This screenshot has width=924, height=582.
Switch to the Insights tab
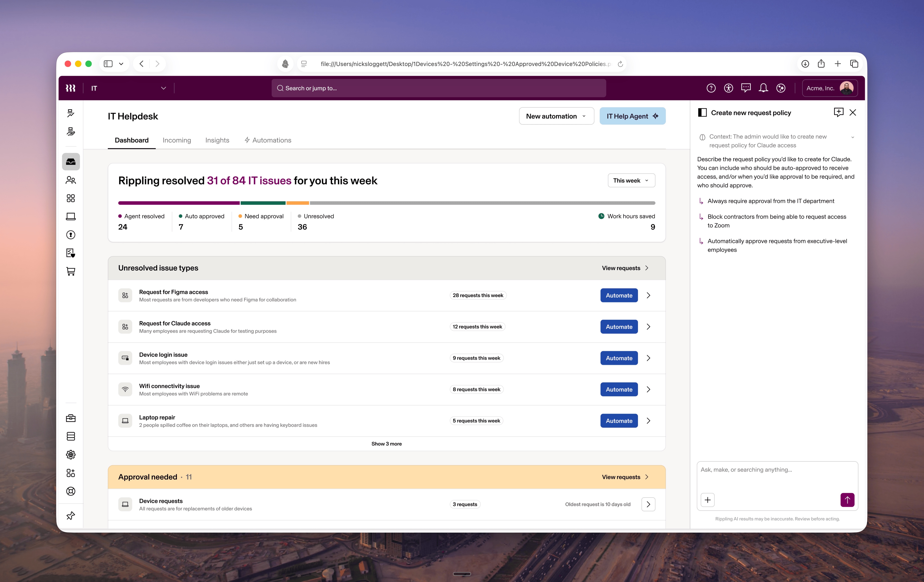tap(217, 140)
